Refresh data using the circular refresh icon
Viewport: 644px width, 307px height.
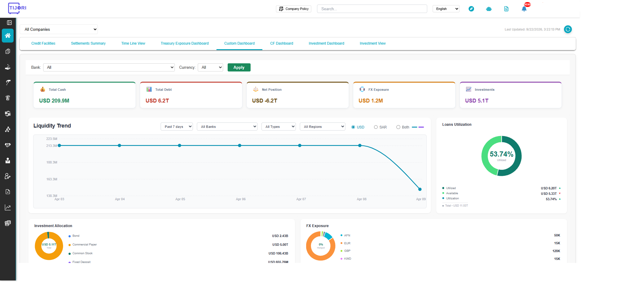click(568, 29)
